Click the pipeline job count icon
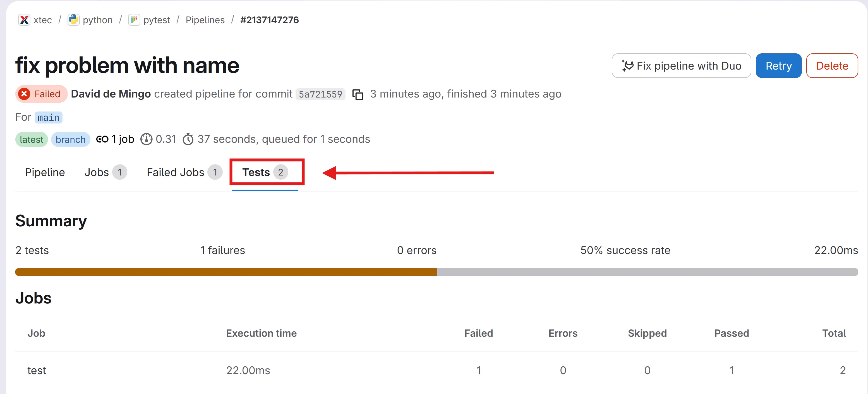Image resolution: width=868 pixels, height=394 pixels. [x=102, y=139]
